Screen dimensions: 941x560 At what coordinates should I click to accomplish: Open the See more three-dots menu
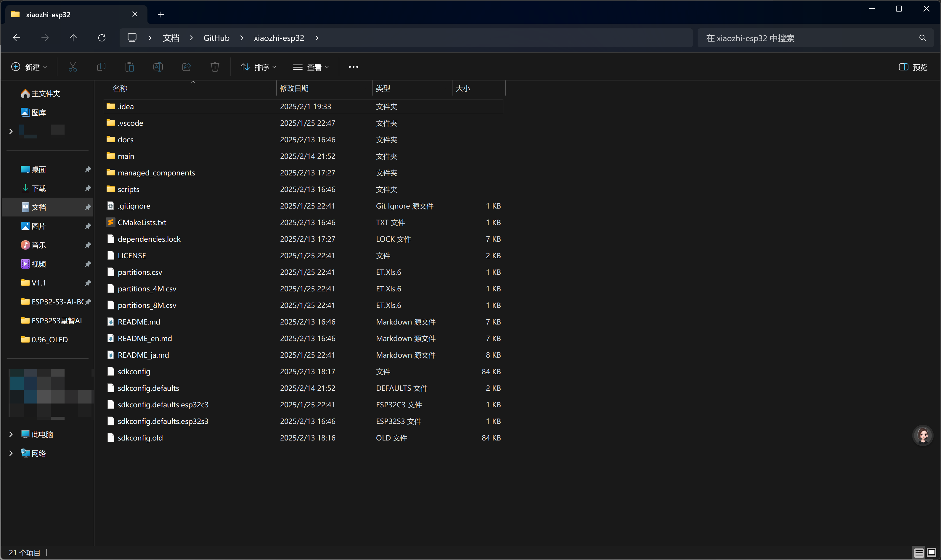tap(354, 67)
